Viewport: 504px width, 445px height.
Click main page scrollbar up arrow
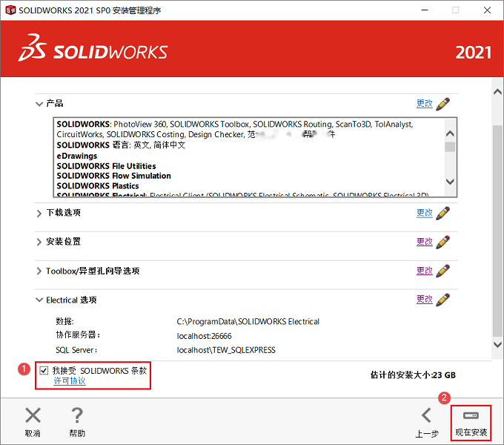coord(497,92)
